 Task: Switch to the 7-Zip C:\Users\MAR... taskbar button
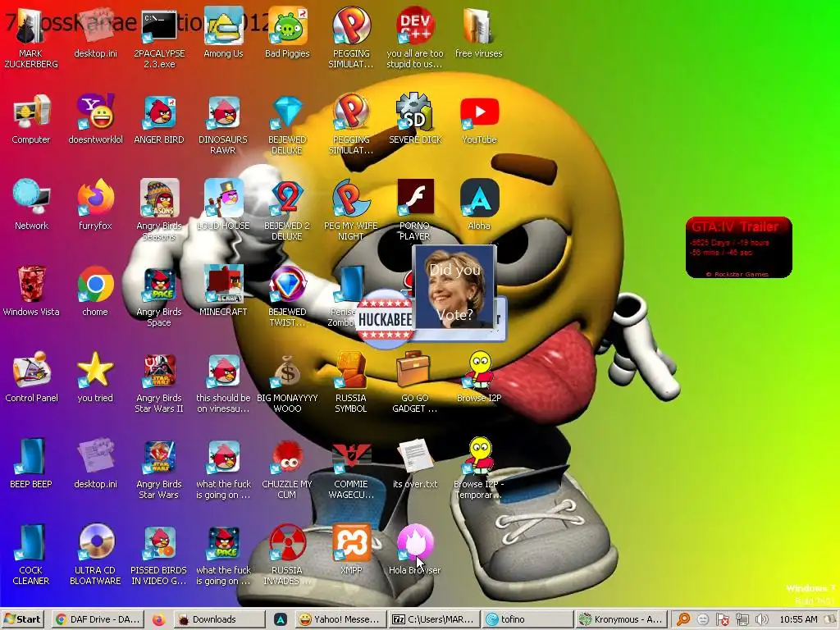(433, 619)
